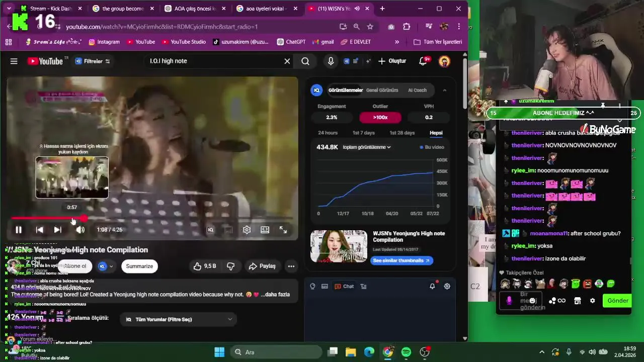The image size is (644, 362).
Task: Open the WJSN Yeonjung thumbnail preview
Action: (339, 246)
